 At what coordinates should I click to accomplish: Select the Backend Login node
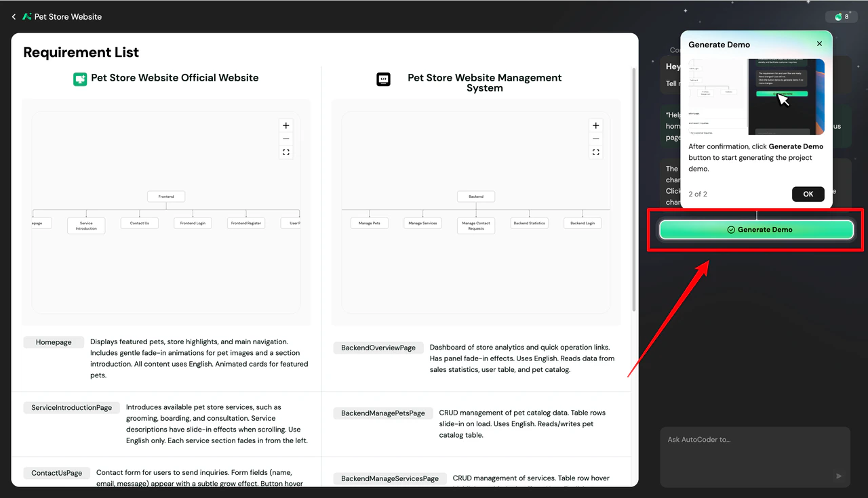583,223
